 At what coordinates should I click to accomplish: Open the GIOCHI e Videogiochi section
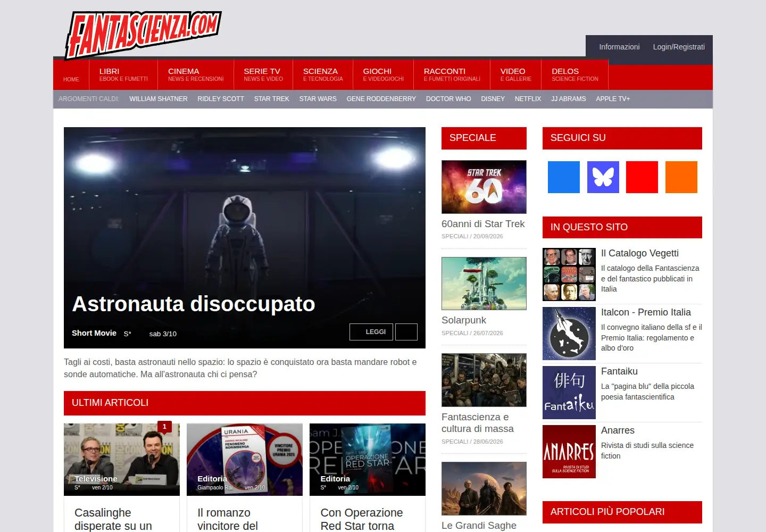(x=383, y=74)
